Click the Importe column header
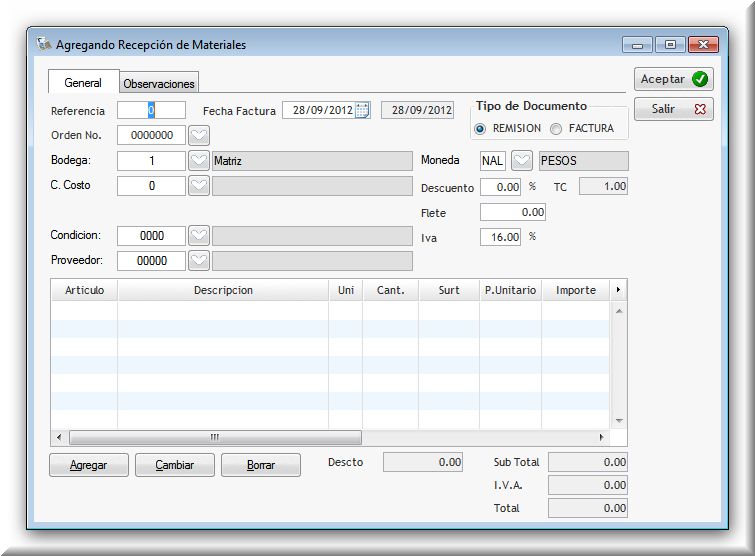This screenshot has height=556, width=755. pyautogui.click(x=576, y=290)
